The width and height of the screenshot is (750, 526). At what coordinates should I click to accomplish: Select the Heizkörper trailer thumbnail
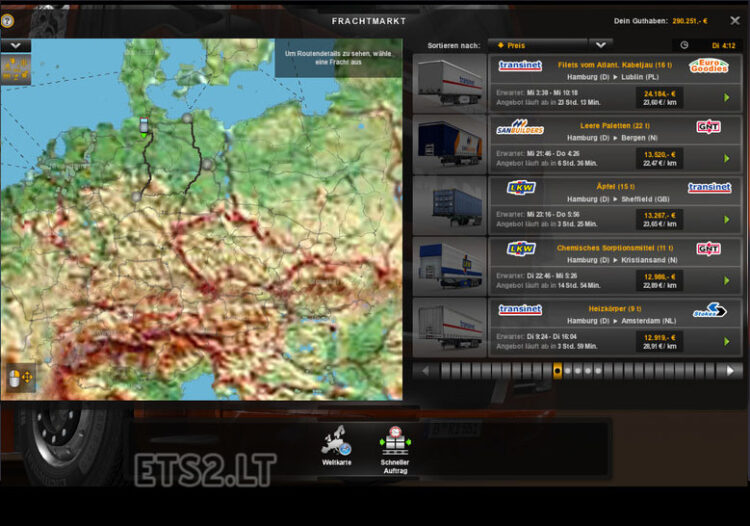(450, 327)
